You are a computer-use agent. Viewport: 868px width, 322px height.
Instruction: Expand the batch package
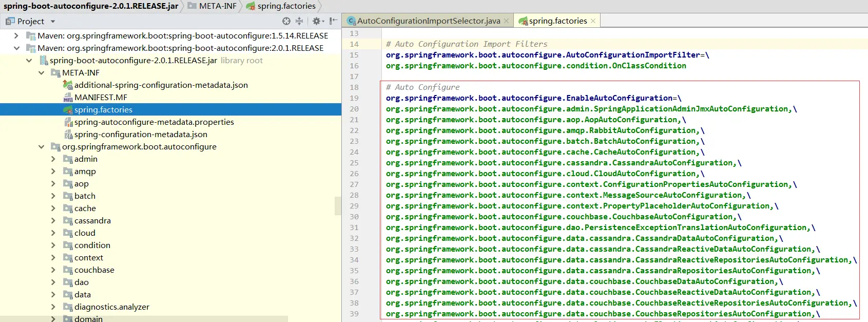point(53,196)
